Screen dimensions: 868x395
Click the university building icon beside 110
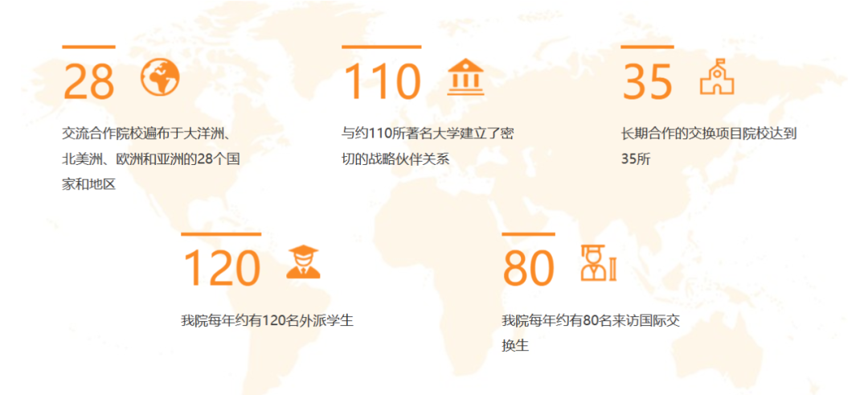point(465,77)
